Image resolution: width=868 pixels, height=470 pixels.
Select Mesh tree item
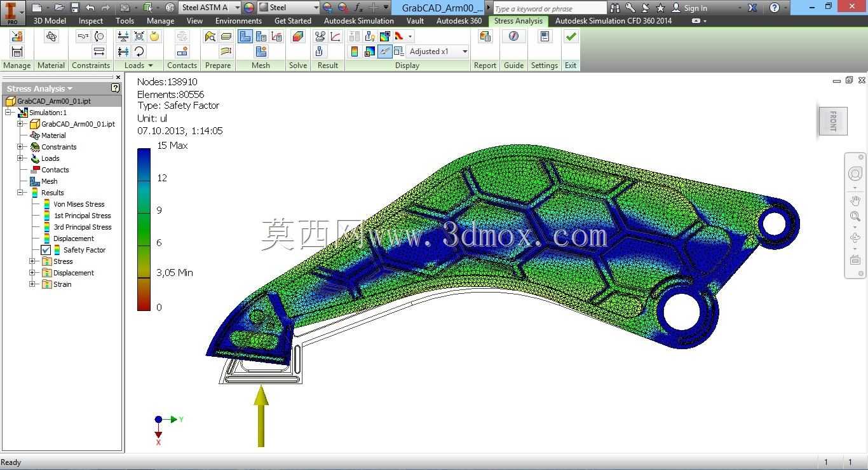[x=49, y=181]
